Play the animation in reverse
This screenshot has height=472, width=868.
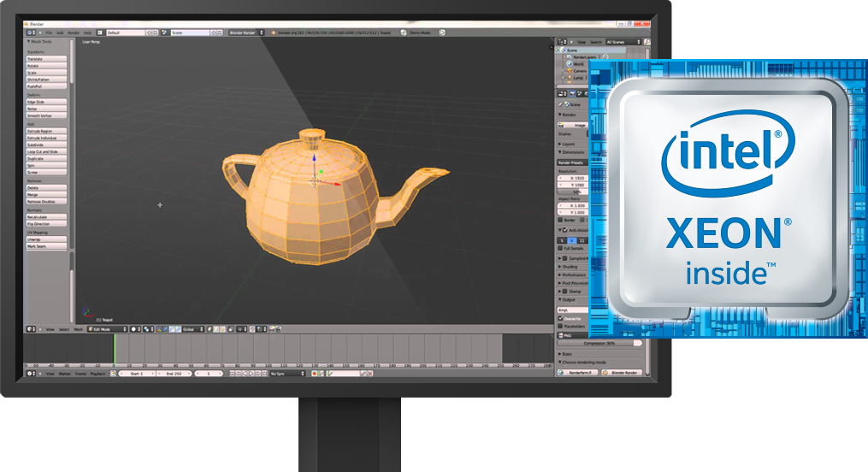(244, 374)
